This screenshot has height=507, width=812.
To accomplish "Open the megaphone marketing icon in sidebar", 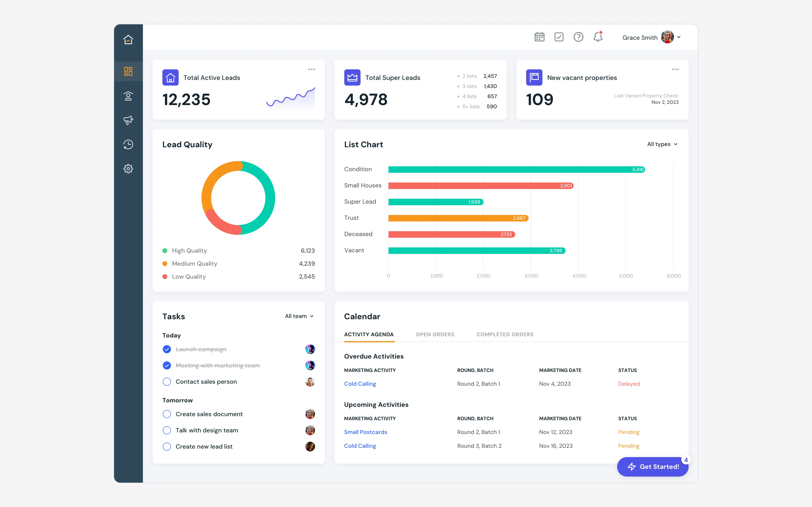I will click(128, 120).
